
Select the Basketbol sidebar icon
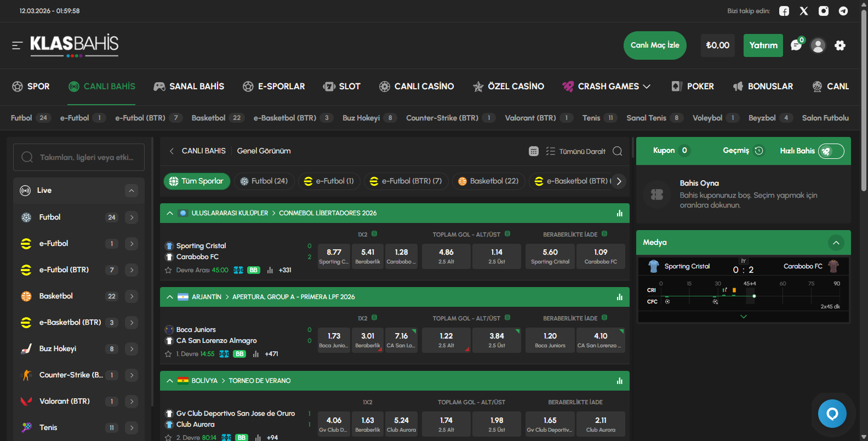[x=26, y=296]
